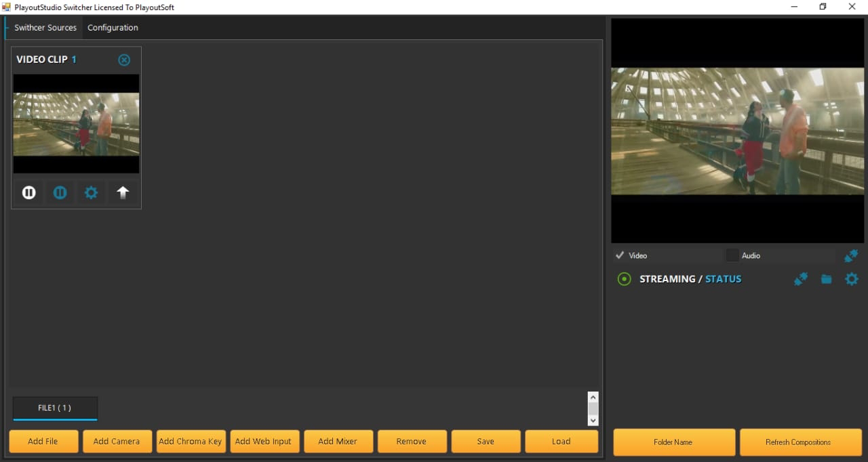Click the STATUS text label
Screen dimensions: 868x462
click(723, 278)
